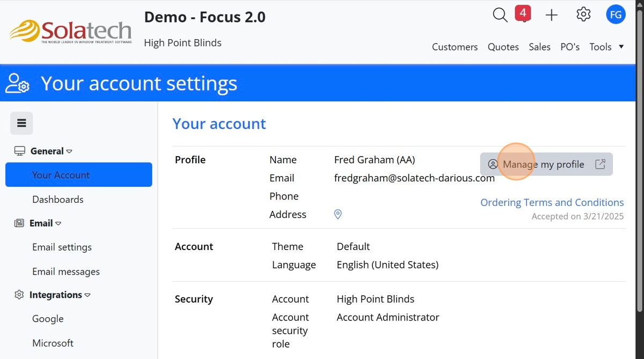
Task: Click the email fredgraham@solatech-darious.com
Action: (x=414, y=178)
